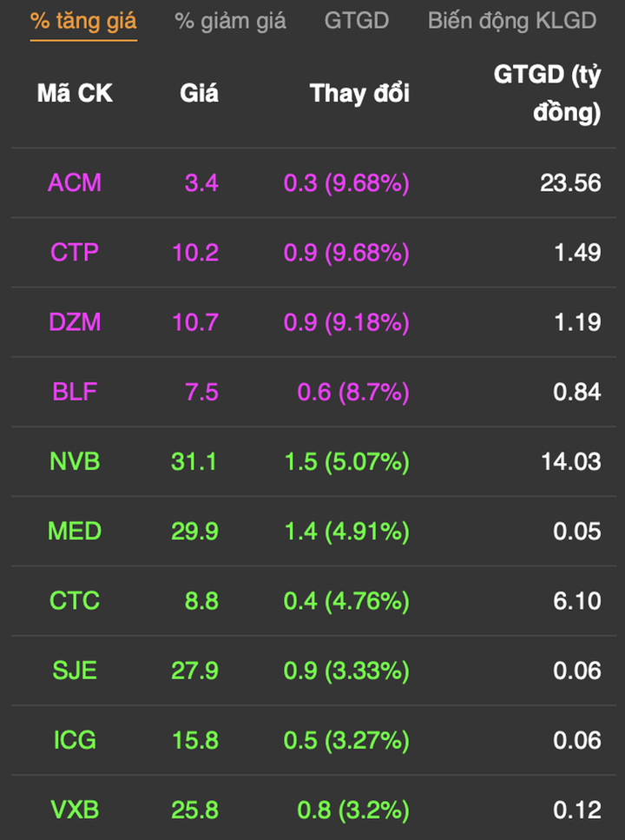Click the CTC stock ticker
The width and height of the screenshot is (625, 840).
pos(75,600)
